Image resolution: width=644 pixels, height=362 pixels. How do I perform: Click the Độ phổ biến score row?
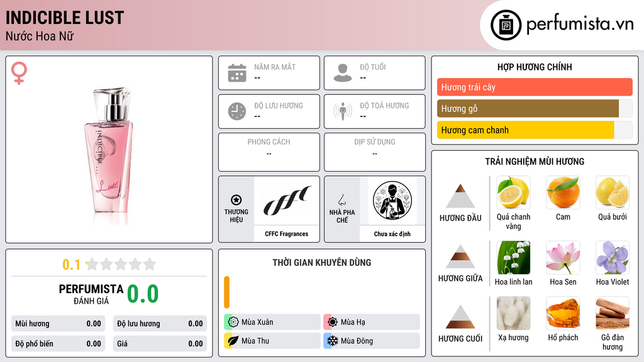(58, 344)
